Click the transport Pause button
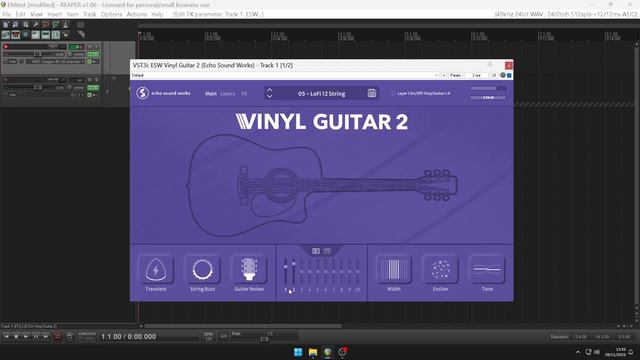Image resolution: width=640 pixels, height=360 pixels. pyautogui.click(x=36, y=336)
